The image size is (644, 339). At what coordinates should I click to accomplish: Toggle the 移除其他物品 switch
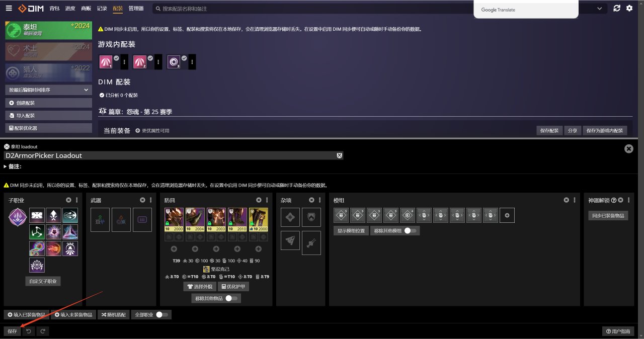pos(231,298)
